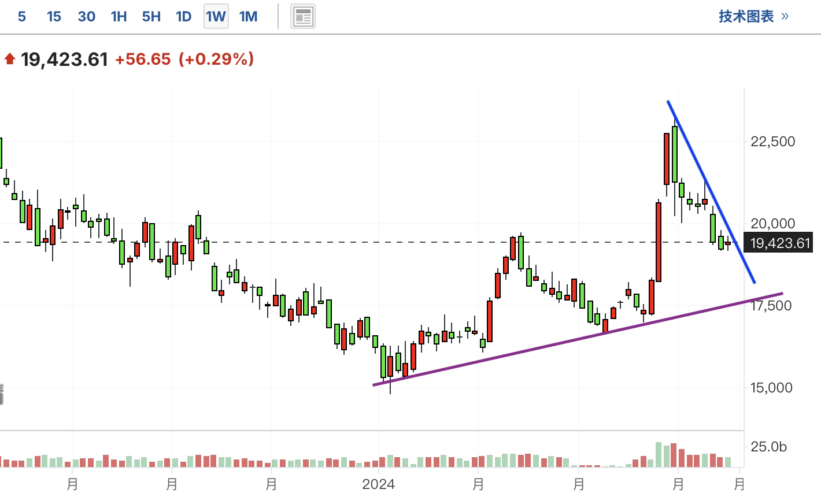The height and width of the screenshot is (504, 821).
Task: Select the 15-minute timeframe
Action: (54, 16)
